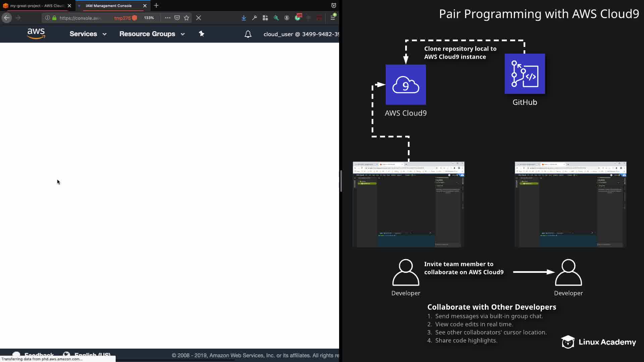Open the Firefox downloads arrow
644x362 pixels.
(244, 18)
